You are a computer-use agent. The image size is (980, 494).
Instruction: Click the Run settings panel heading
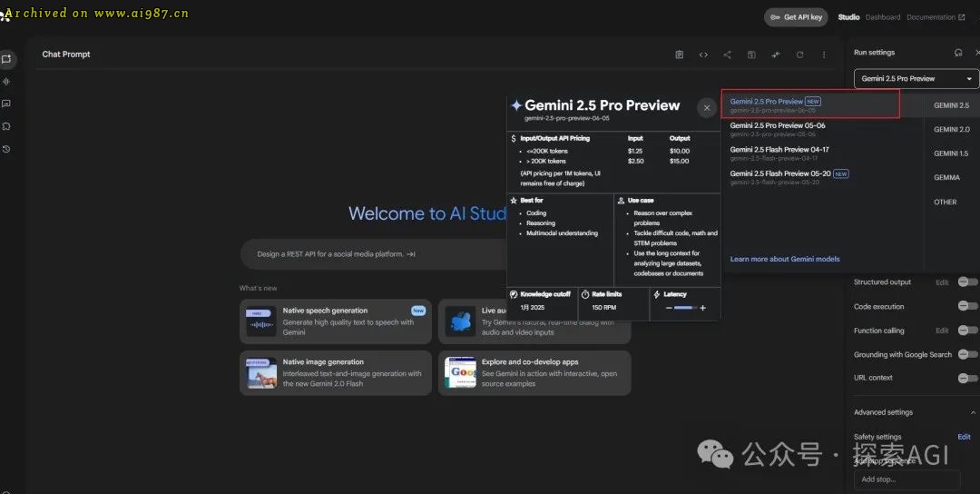875,53
